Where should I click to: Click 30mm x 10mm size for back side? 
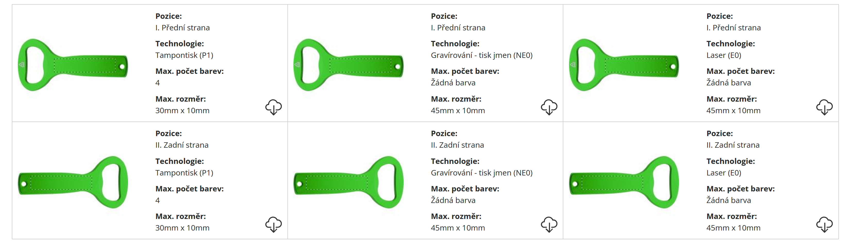(x=182, y=228)
